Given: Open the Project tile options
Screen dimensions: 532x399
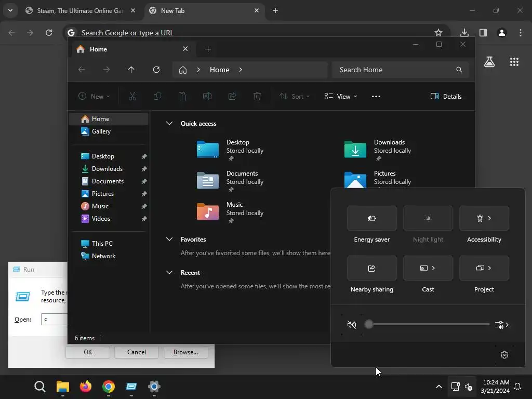Looking at the screenshot, I should pos(484,268).
